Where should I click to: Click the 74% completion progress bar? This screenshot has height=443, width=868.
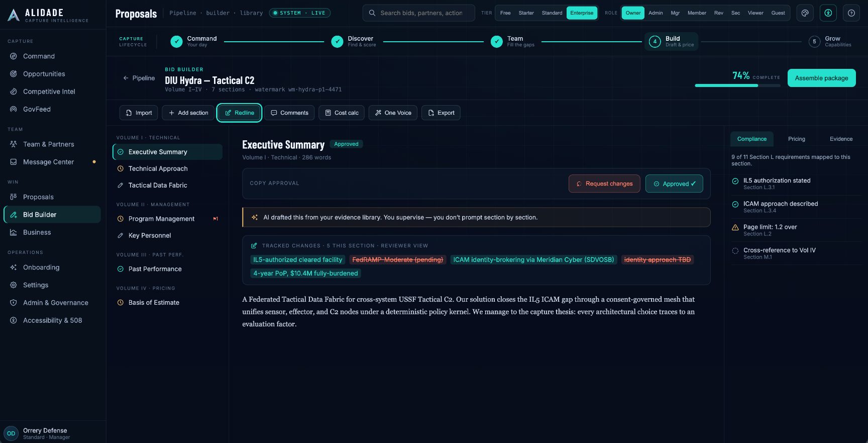tap(737, 85)
